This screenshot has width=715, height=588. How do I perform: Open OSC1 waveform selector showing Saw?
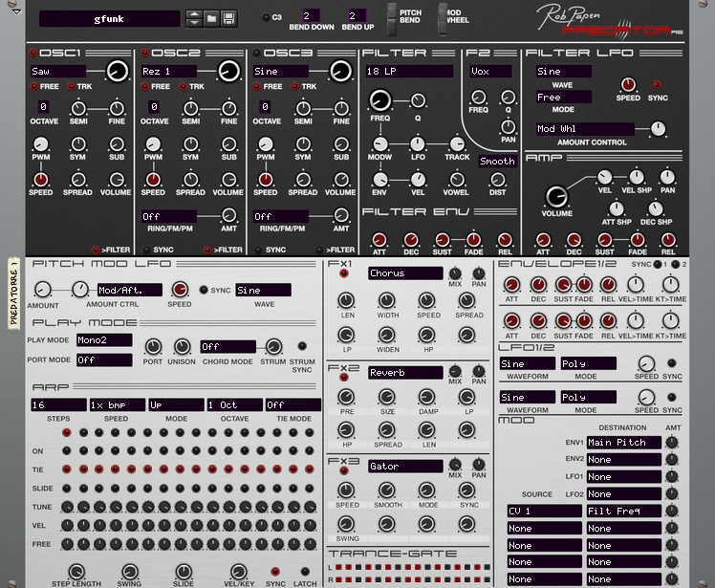(58, 71)
